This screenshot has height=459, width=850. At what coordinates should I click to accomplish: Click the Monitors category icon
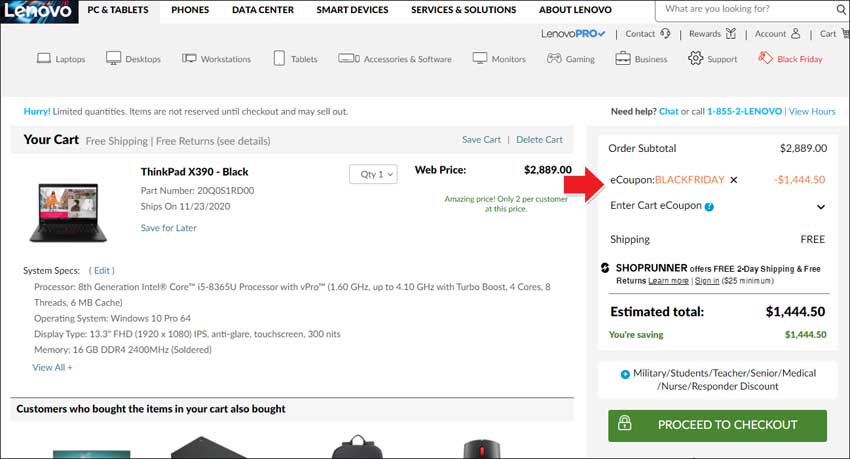point(480,58)
